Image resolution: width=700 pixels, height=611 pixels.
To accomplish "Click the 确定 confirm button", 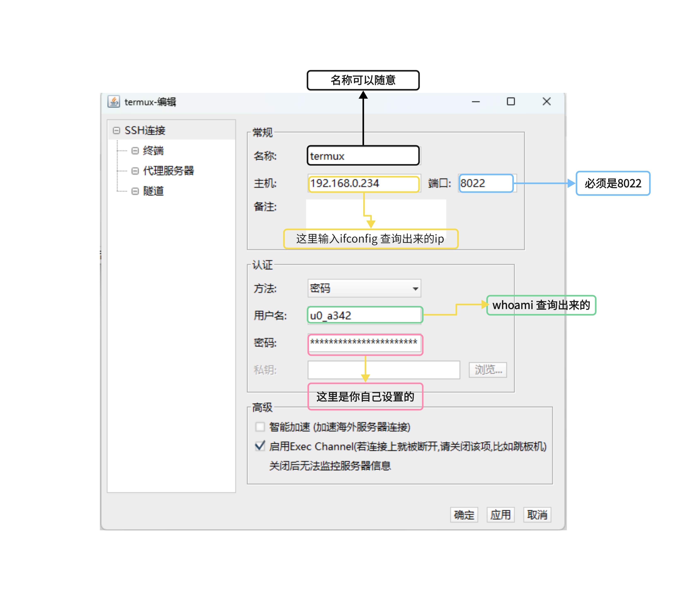I will 464,515.
